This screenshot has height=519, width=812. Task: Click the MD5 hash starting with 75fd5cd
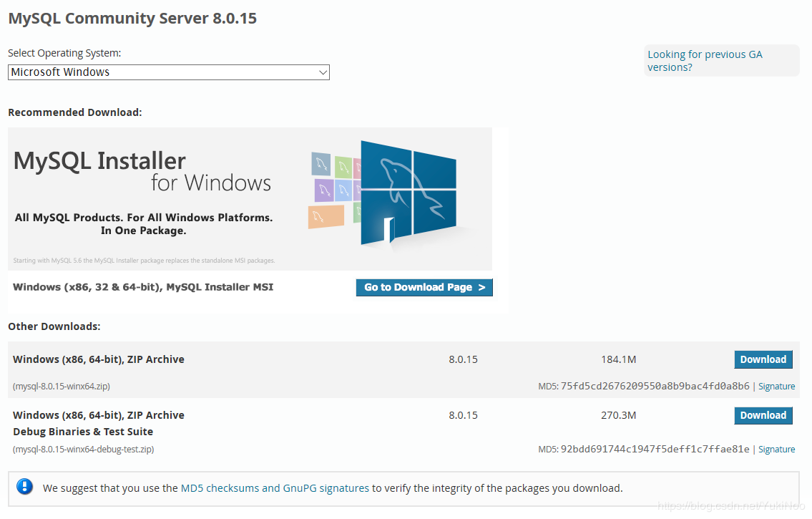tap(655, 386)
